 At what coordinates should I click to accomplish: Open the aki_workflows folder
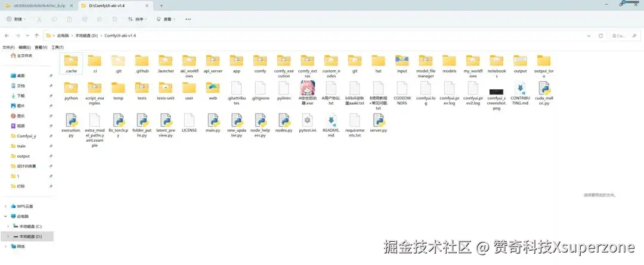[189, 66]
